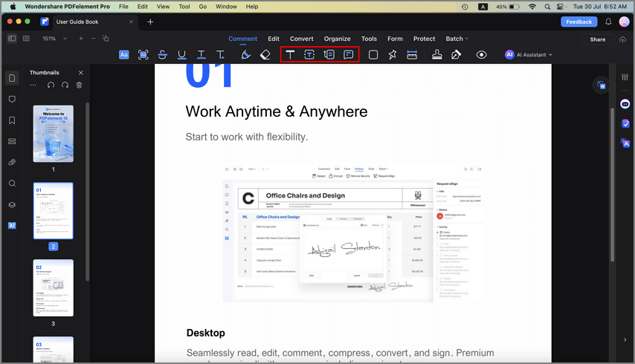Select the Text Box tool
The image size is (635, 364).
(x=309, y=55)
